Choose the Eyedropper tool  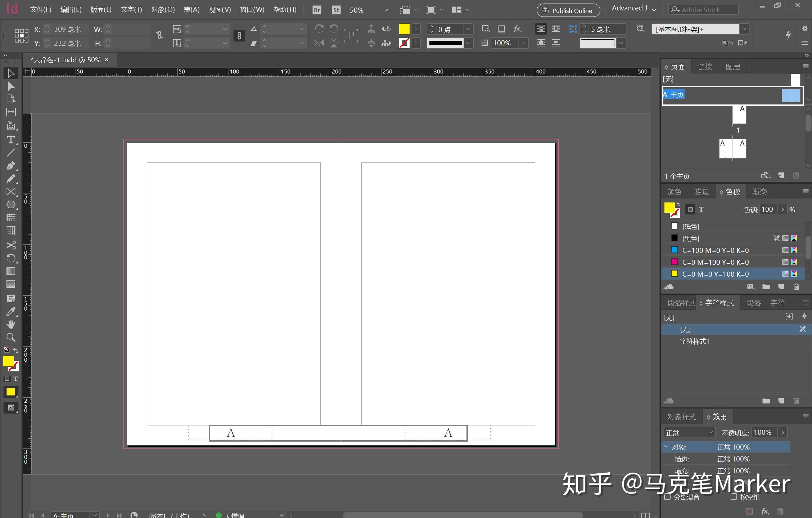11,311
